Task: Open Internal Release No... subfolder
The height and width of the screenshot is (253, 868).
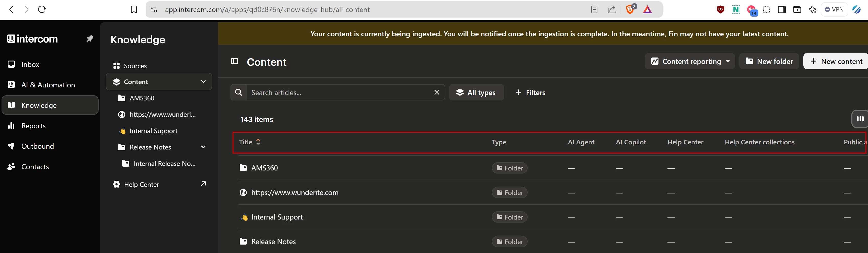Action: point(159,163)
